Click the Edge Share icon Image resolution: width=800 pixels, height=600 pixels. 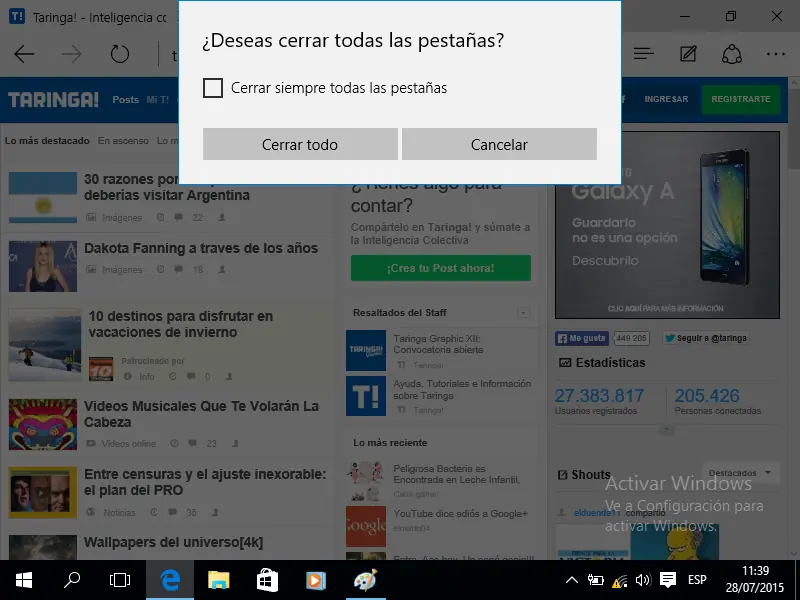point(732,54)
